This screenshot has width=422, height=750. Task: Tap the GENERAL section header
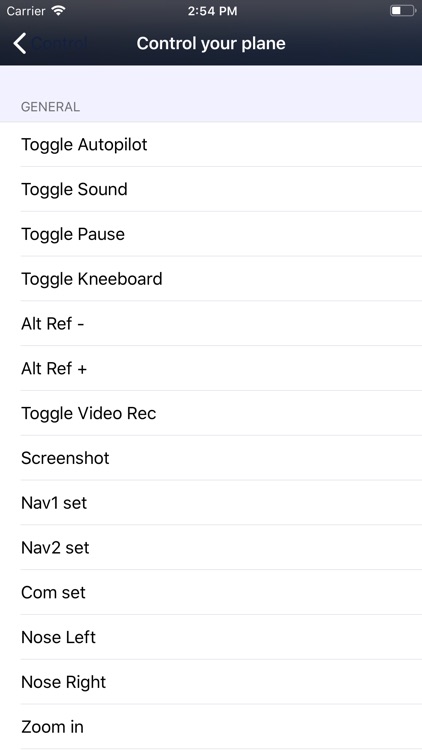50,107
